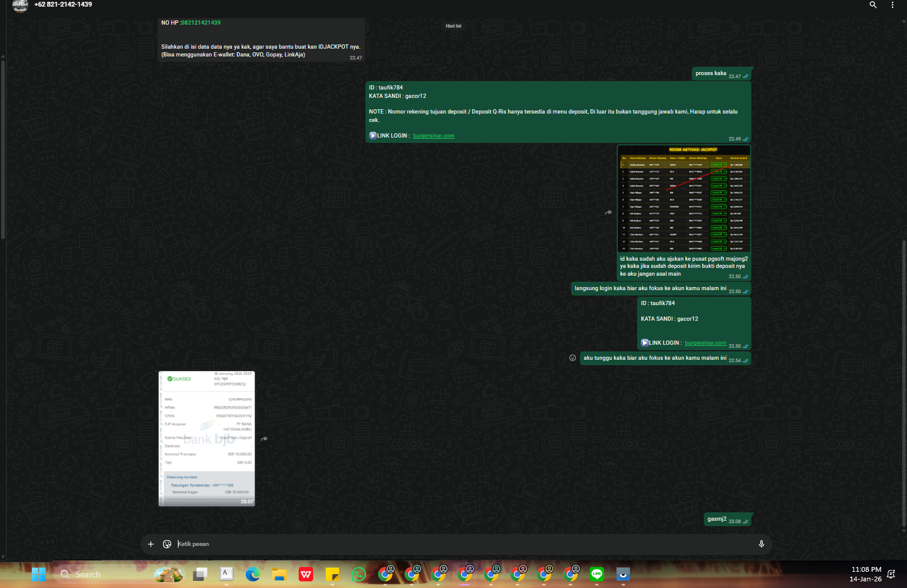View the Room Aktivasi Jackpot image
907x588 pixels.
pyautogui.click(x=684, y=198)
